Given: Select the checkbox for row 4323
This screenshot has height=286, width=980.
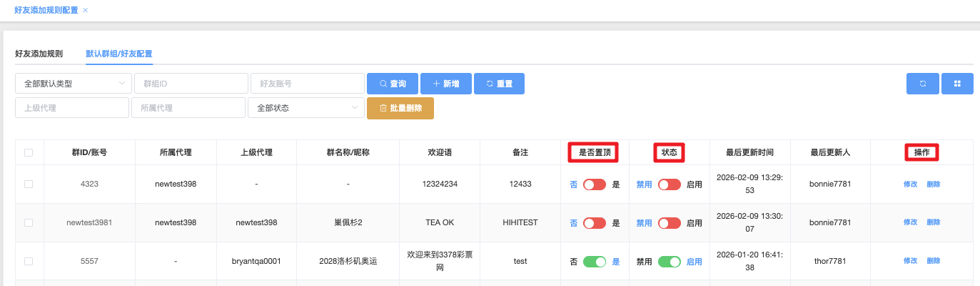Looking at the screenshot, I should (29, 184).
